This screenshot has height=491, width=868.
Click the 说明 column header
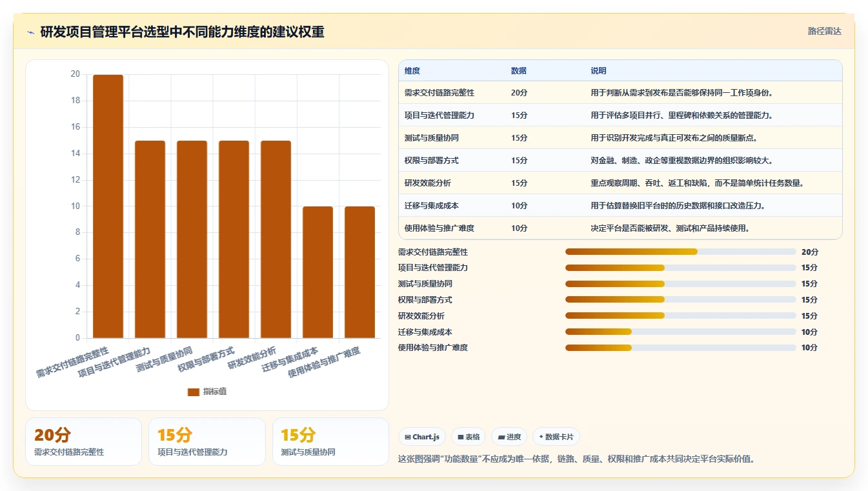[x=598, y=71]
